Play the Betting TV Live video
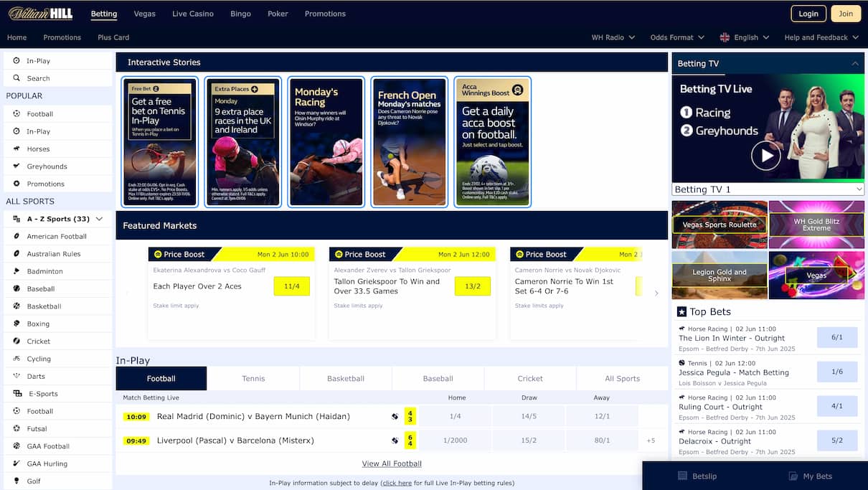The image size is (868, 490). (x=765, y=155)
